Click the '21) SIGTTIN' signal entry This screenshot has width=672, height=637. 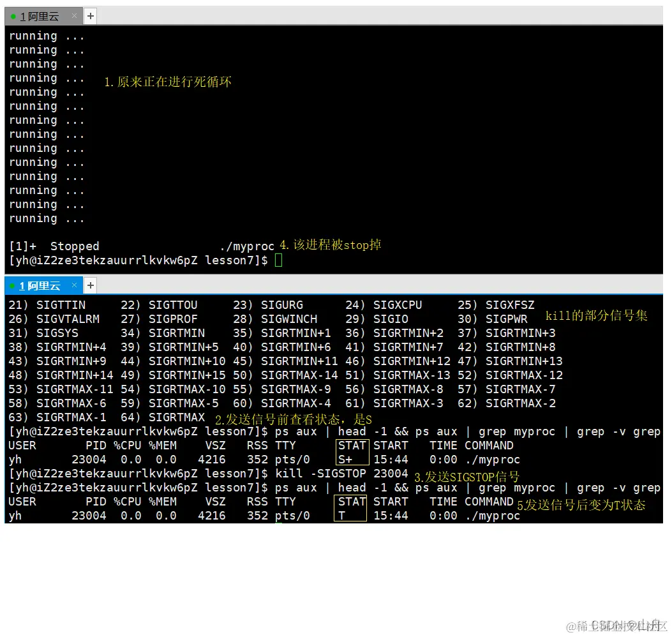(47, 305)
